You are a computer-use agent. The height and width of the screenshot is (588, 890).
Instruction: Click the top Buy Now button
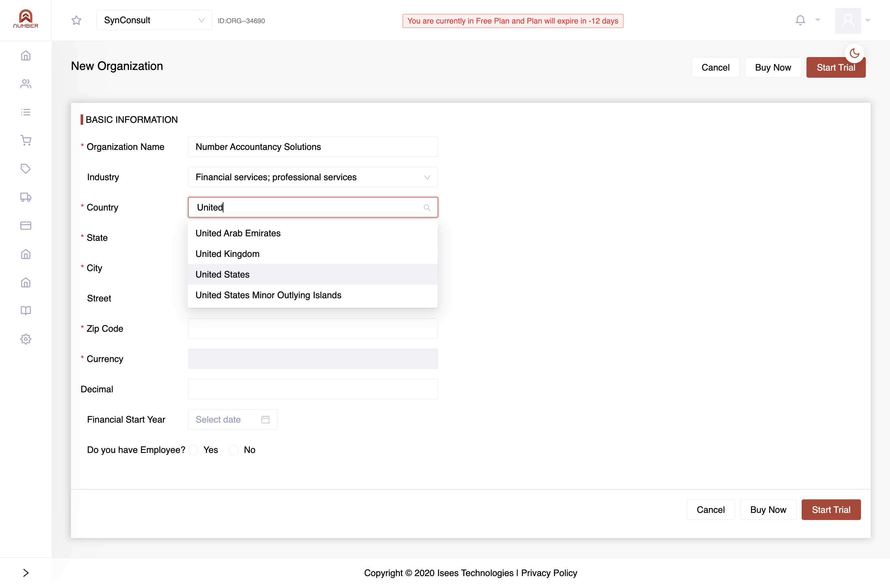(x=773, y=67)
